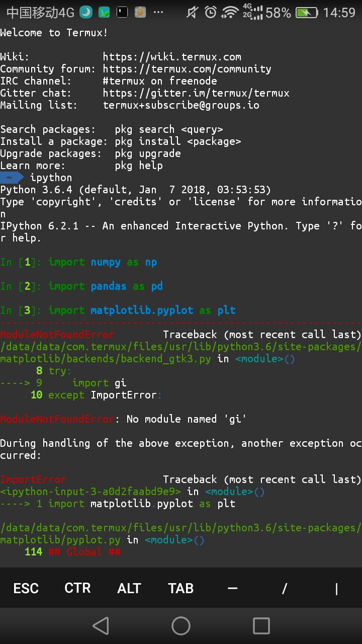
Task: Tap 'pkg upgrade' text
Action: click(x=148, y=153)
